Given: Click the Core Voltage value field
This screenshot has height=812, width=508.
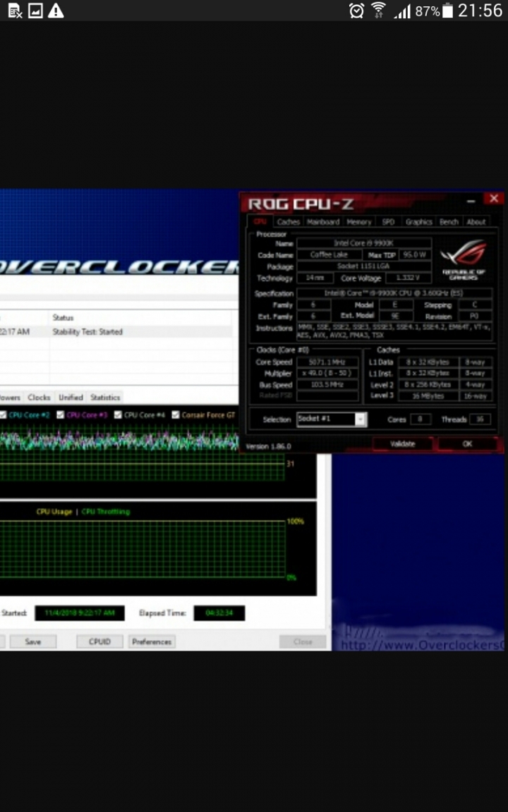Looking at the screenshot, I should coord(409,278).
